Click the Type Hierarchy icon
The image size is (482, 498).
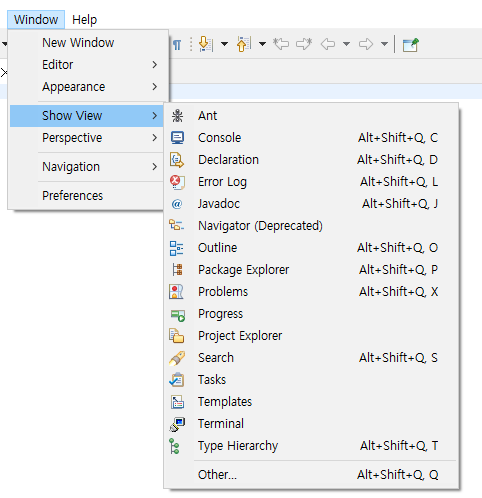[x=174, y=446]
